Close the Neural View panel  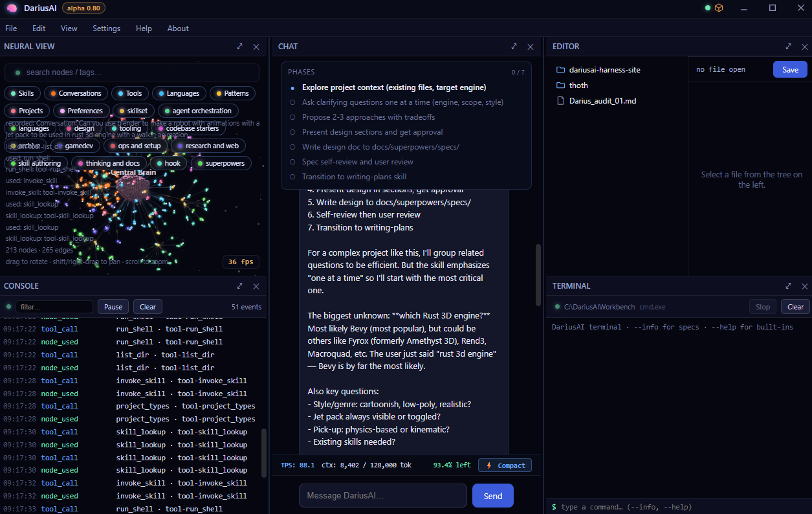coord(256,47)
